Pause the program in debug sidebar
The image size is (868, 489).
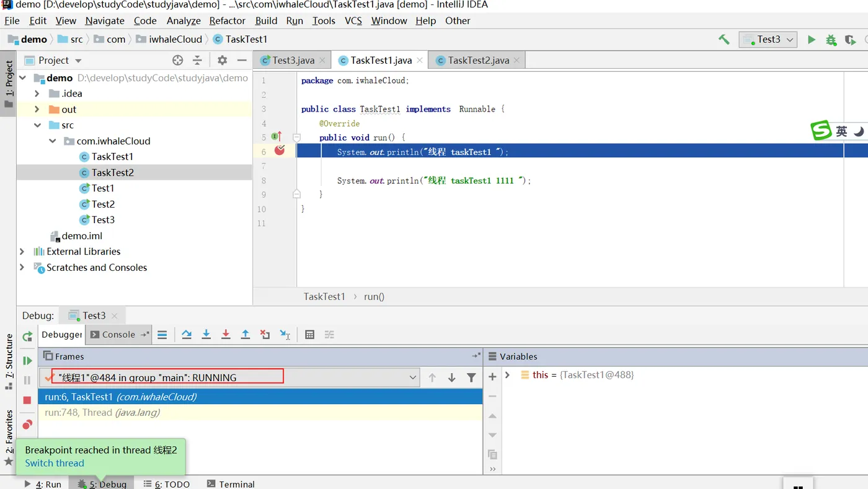coord(27,380)
